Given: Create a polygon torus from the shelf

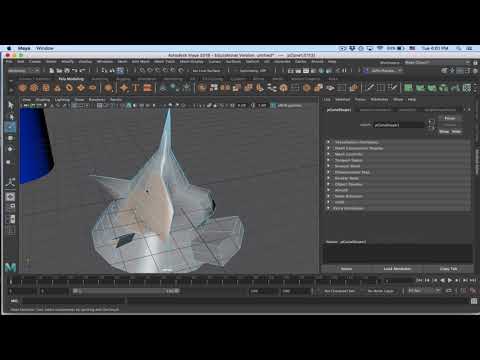Looking at the screenshot, I should tap(69, 88).
